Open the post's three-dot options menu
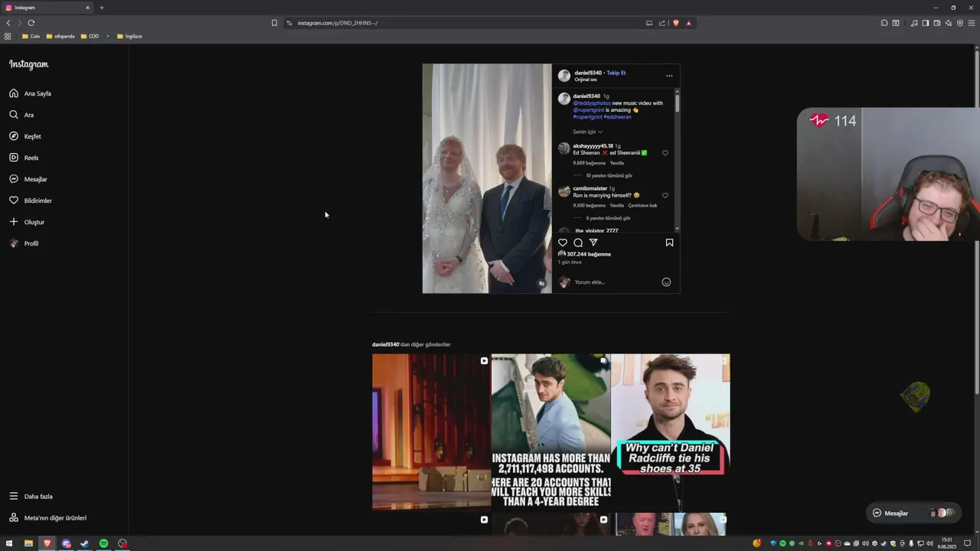The height and width of the screenshot is (551, 980). click(669, 76)
